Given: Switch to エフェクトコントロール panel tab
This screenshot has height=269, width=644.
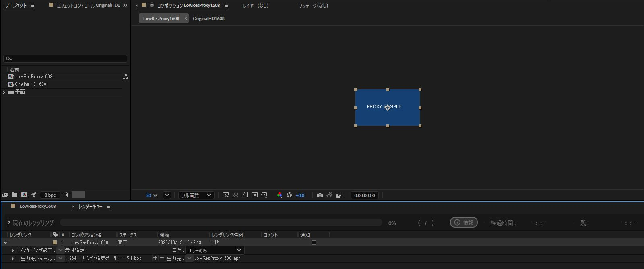Looking at the screenshot, I should coord(88,6).
